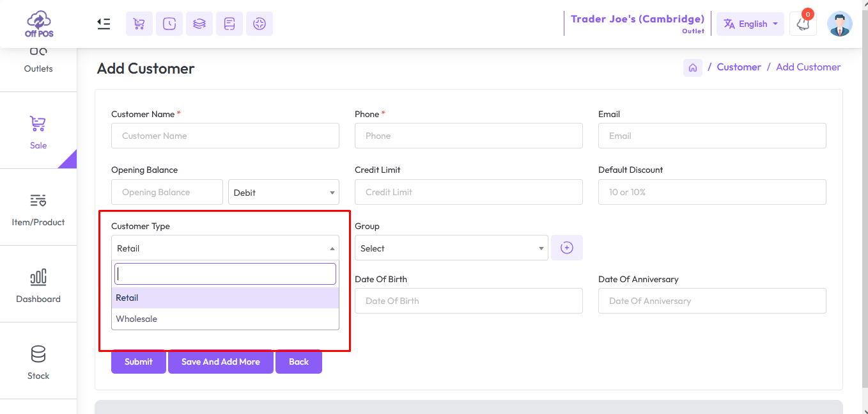This screenshot has height=414, width=868.
Task: Open Item/Product sidebar menu
Action: [38, 209]
